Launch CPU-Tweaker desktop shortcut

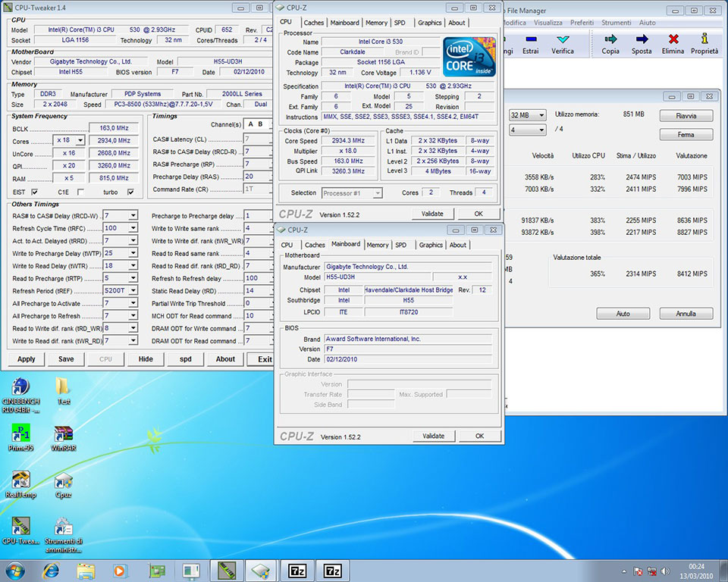[20, 530]
